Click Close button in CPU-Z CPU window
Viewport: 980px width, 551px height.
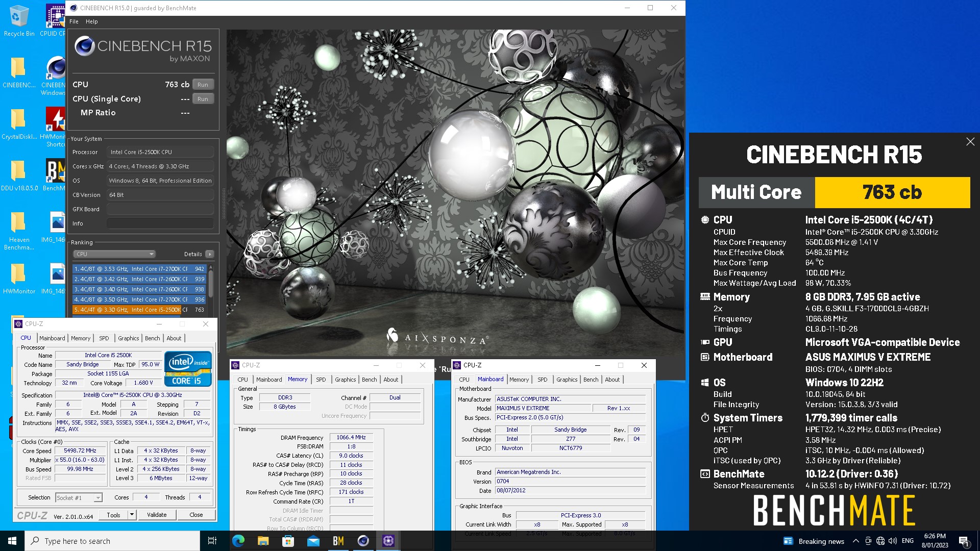pos(196,515)
